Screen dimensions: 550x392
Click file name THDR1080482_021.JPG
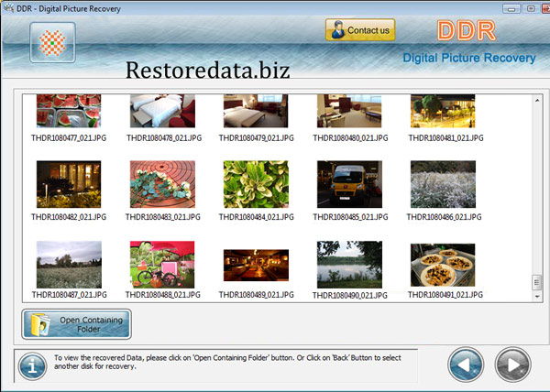click(x=69, y=217)
